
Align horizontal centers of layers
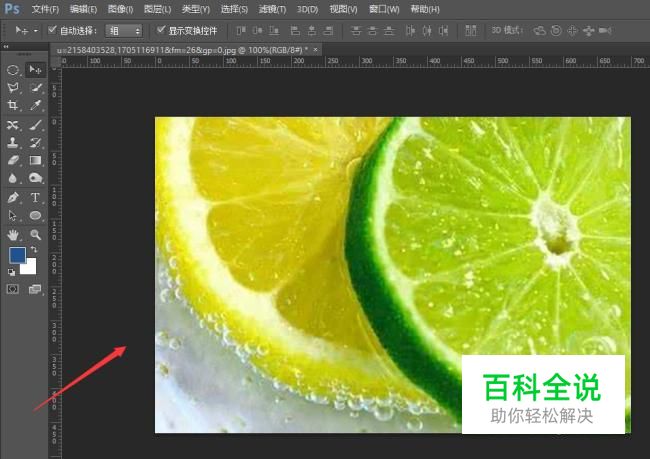312,31
